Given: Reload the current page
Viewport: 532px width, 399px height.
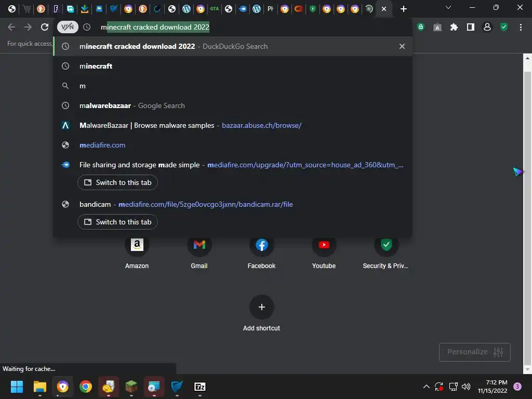Looking at the screenshot, I should (45, 27).
